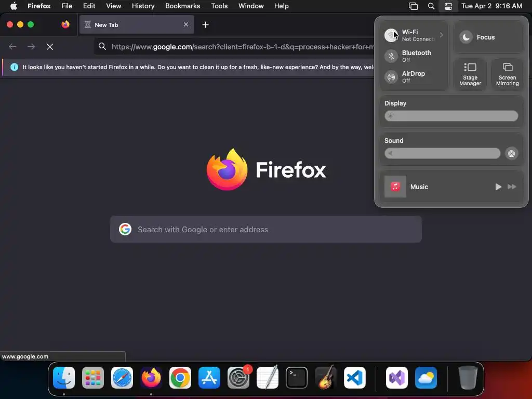Launch Terminal from the dock
The image size is (532, 399).
[297, 378]
